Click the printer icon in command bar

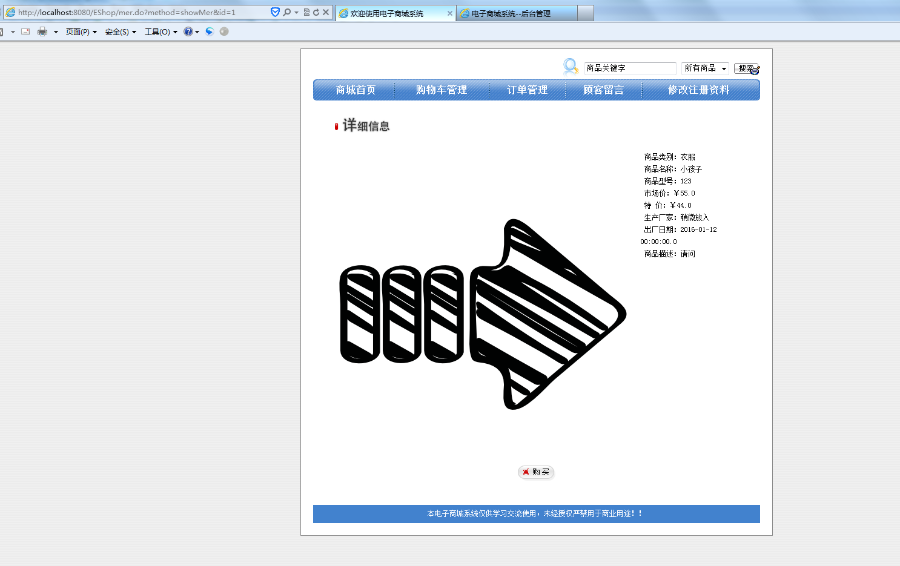(42, 32)
